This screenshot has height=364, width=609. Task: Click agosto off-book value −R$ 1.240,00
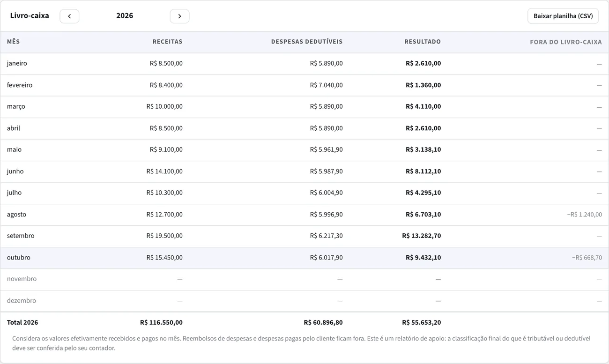click(x=585, y=215)
